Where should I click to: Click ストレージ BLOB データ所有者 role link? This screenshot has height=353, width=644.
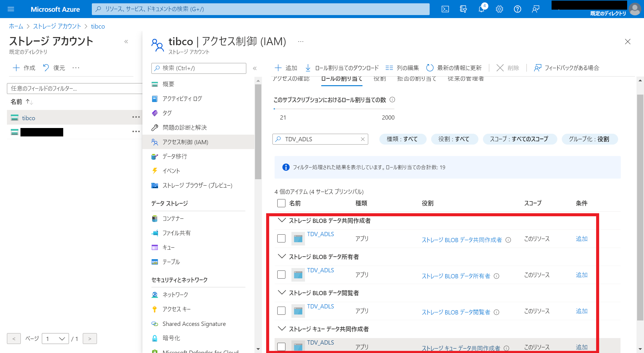pyautogui.click(x=456, y=276)
